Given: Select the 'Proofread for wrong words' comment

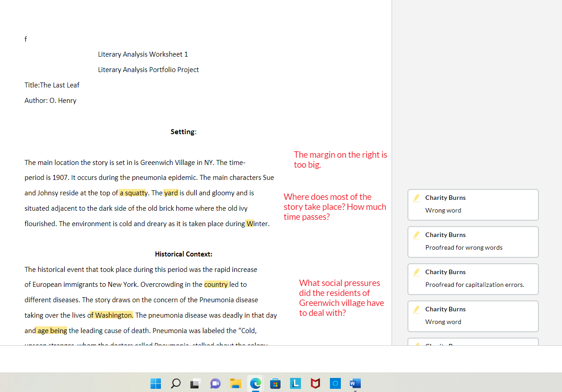Looking at the screenshot, I should tap(464, 247).
